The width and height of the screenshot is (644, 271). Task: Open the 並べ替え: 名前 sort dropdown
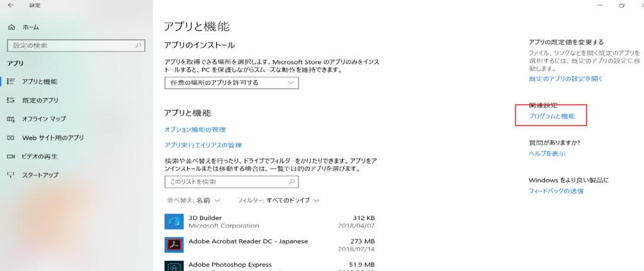tap(194, 201)
